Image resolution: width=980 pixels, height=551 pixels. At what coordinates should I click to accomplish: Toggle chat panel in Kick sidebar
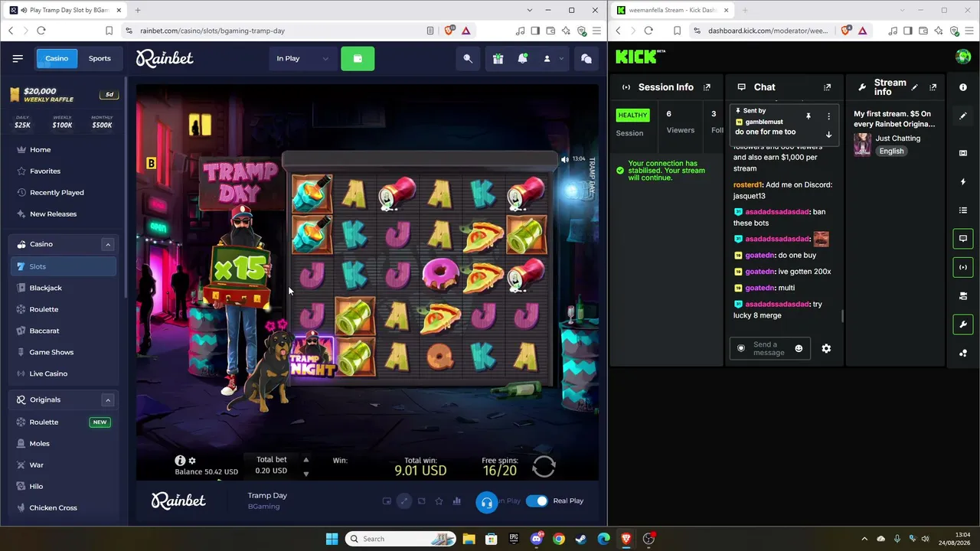coord(963,239)
